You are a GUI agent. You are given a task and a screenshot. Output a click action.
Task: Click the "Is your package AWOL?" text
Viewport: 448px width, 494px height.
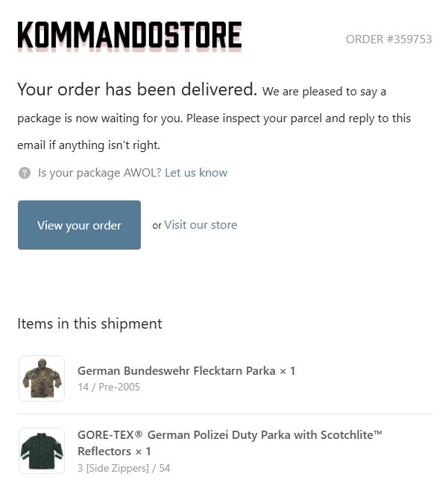100,173
